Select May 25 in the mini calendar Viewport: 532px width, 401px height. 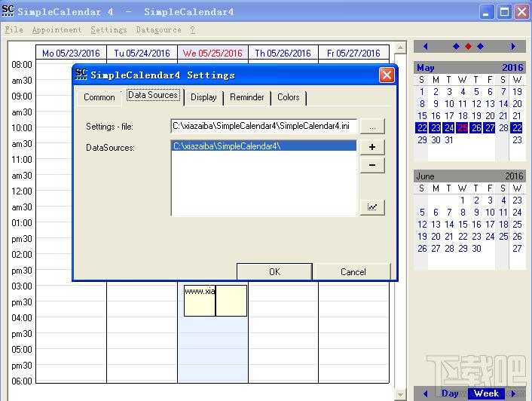click(463, 128)
